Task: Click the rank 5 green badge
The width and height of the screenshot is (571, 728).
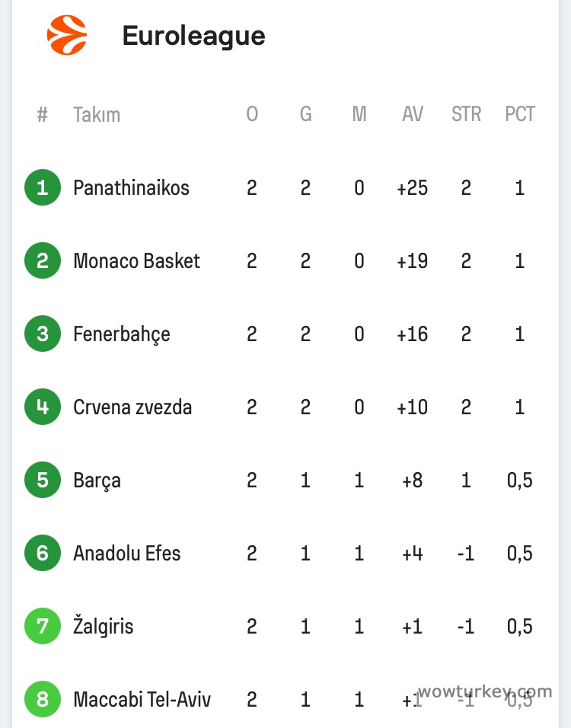Action: 43,480
